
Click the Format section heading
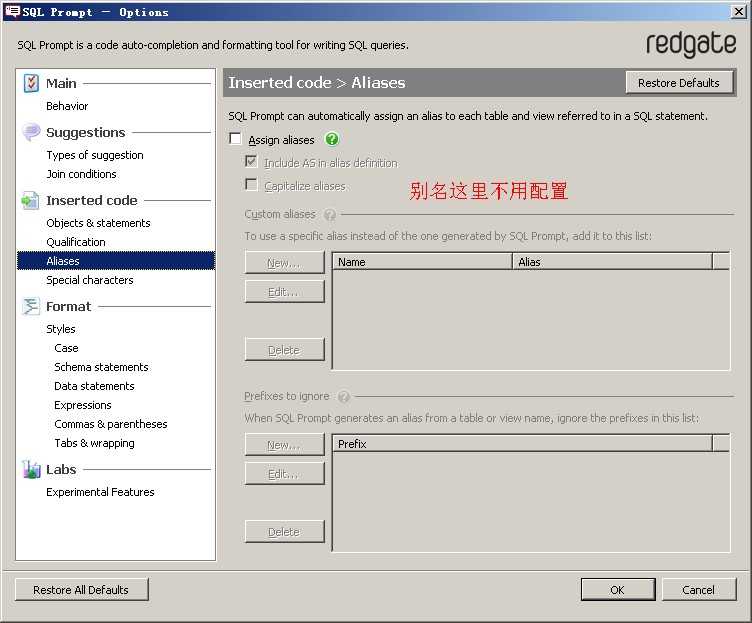[x=69, y=306]
